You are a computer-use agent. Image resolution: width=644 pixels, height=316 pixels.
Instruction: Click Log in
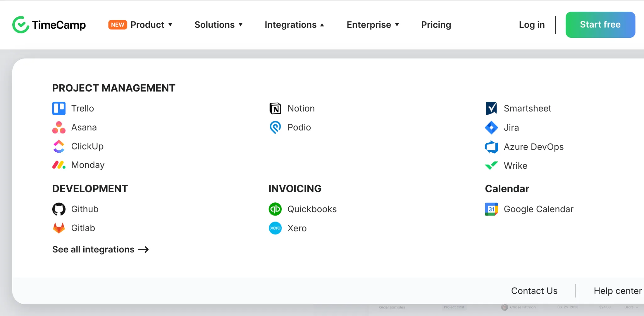532,25
